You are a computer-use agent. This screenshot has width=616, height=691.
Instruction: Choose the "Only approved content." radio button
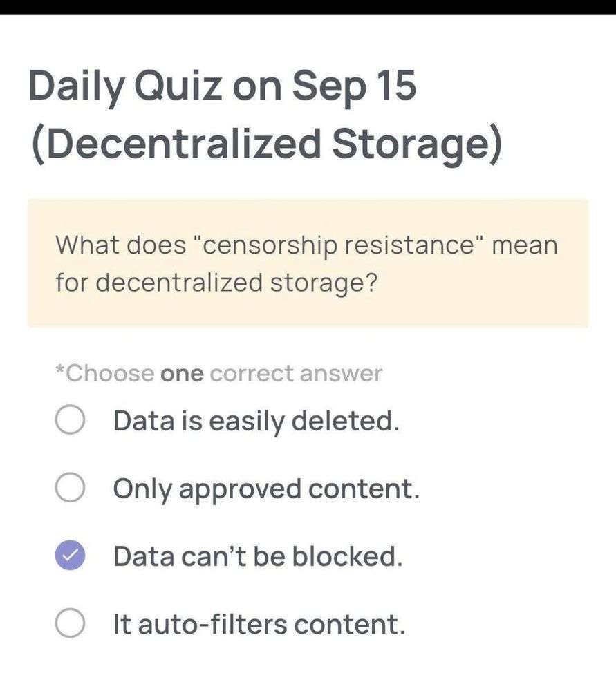pos(70,489)
